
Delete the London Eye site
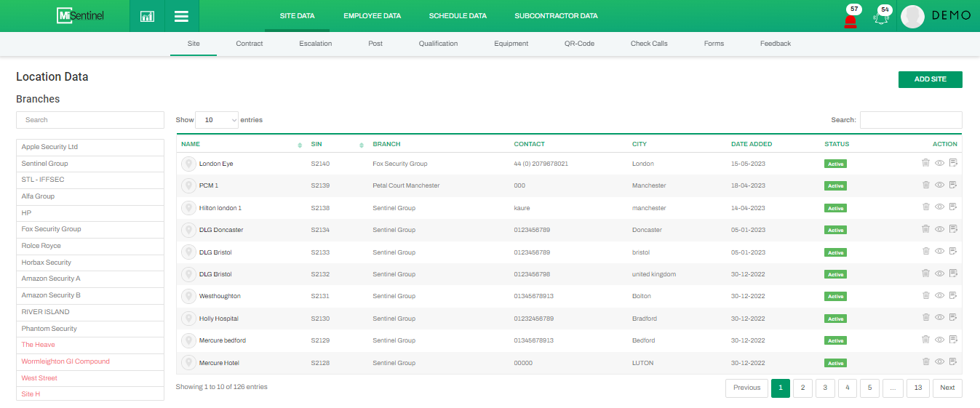925,164
